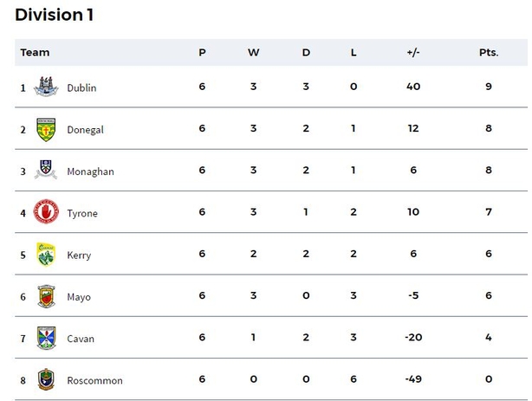Open the Roscommon team link

[94, 380]
